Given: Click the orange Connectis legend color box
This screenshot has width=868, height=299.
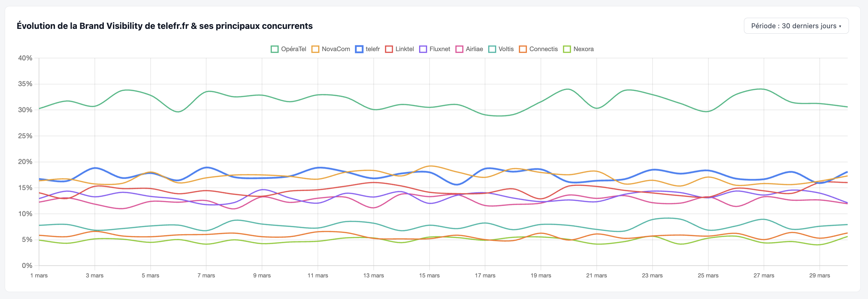Looking at the screenshot, I should tap(523, 49).
